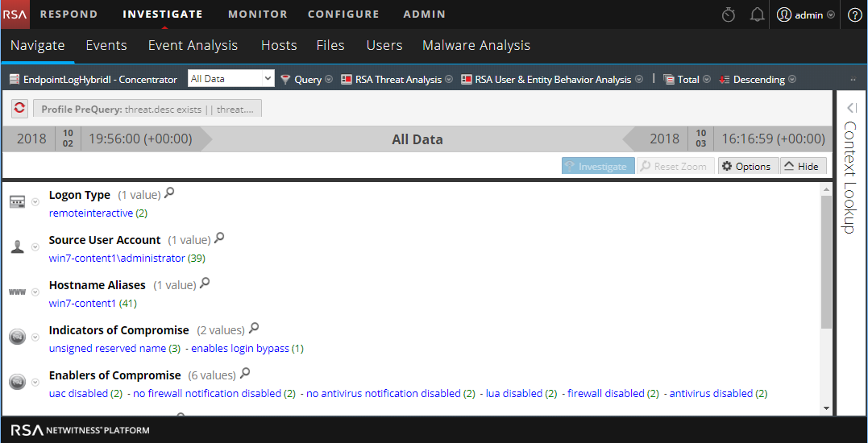Click magnifier beside Enablers of Compromise
868x443 pixels.
click(x=246, y=374)
